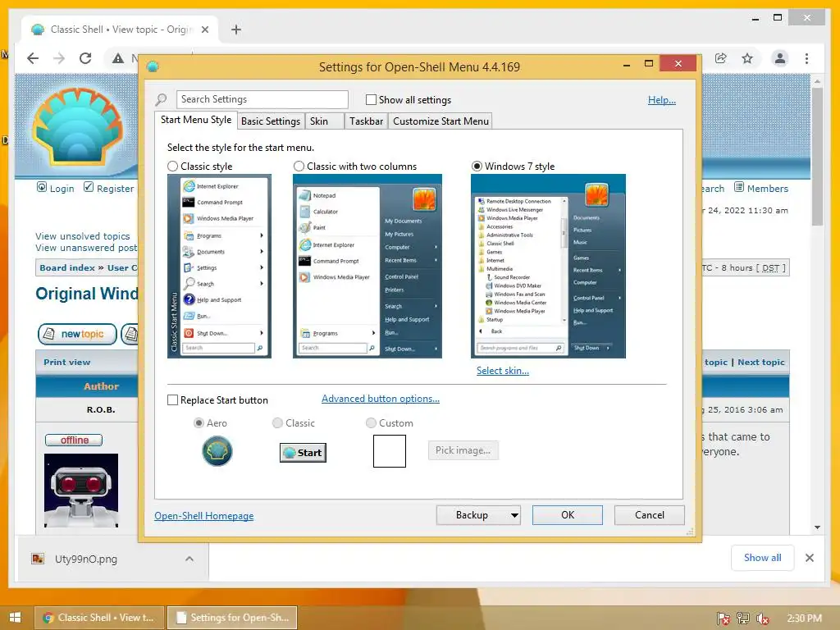This screenshot has width=840, height=630.
Task: Click the not-secure warning triangle icon
Action: (x=118, y=58)
